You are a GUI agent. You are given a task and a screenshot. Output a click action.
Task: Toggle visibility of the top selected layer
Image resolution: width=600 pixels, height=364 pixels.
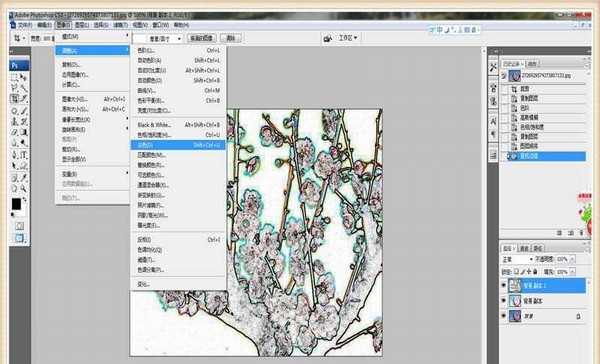point(504,286)
